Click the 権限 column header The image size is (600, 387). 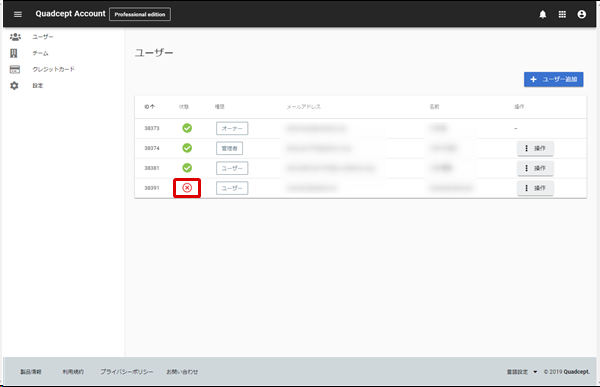[x=219, y=107]
